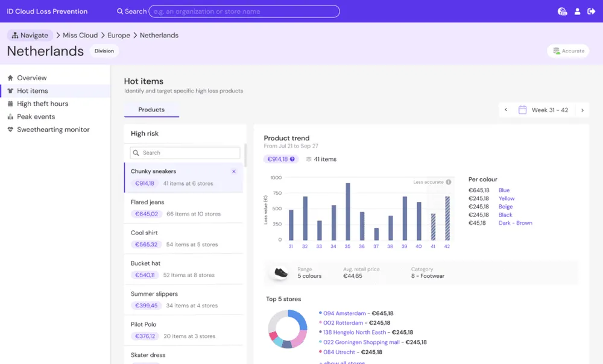Viewport: 603px width, 364px height.
Task: Select Skater dress product row
Action: click(x=184, y=356)
